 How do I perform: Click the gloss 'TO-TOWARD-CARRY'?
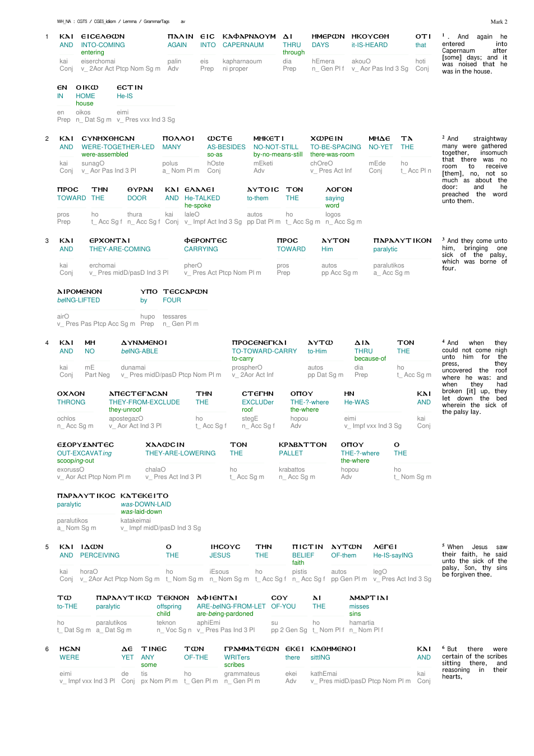[x=264, y=351]
